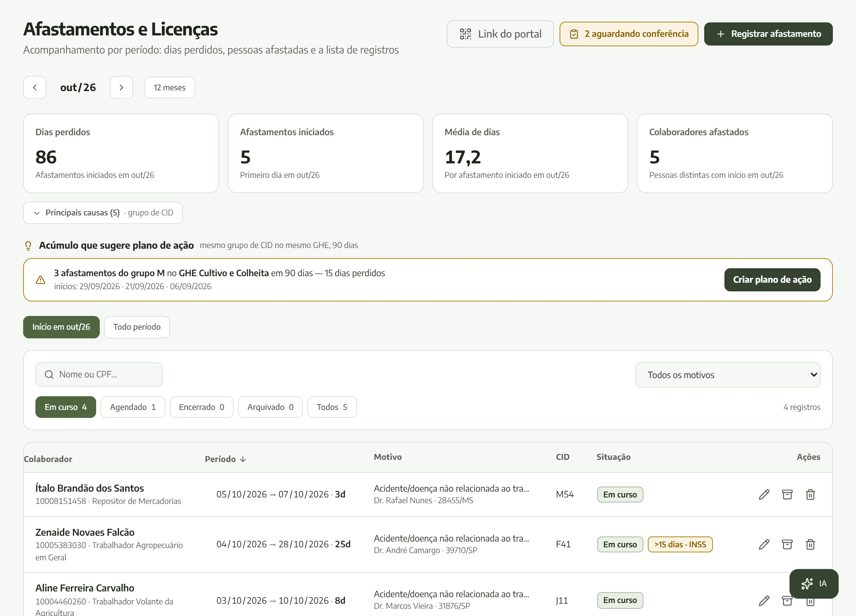Edit Zenaide Novaes Falcão record
856x616 pixels.
764,544
